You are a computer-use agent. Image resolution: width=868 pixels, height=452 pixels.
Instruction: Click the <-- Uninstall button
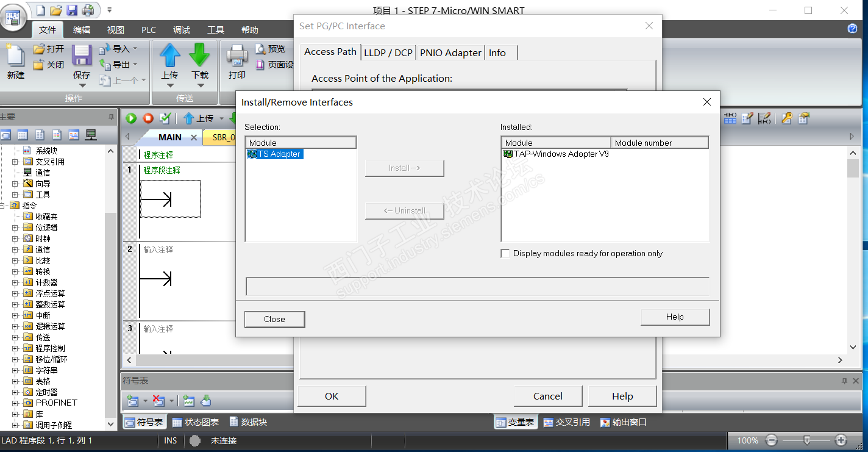pyautogui.click(x=405, y=210)
